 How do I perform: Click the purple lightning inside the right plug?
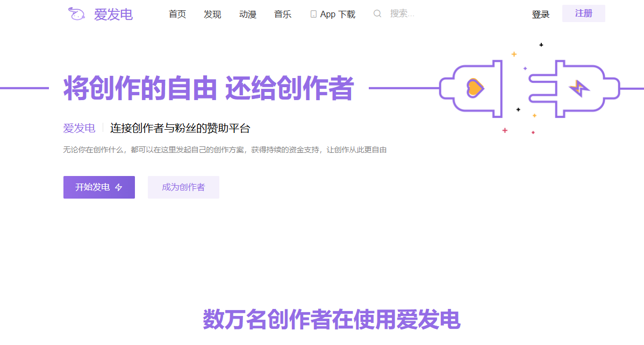point(578,87)
